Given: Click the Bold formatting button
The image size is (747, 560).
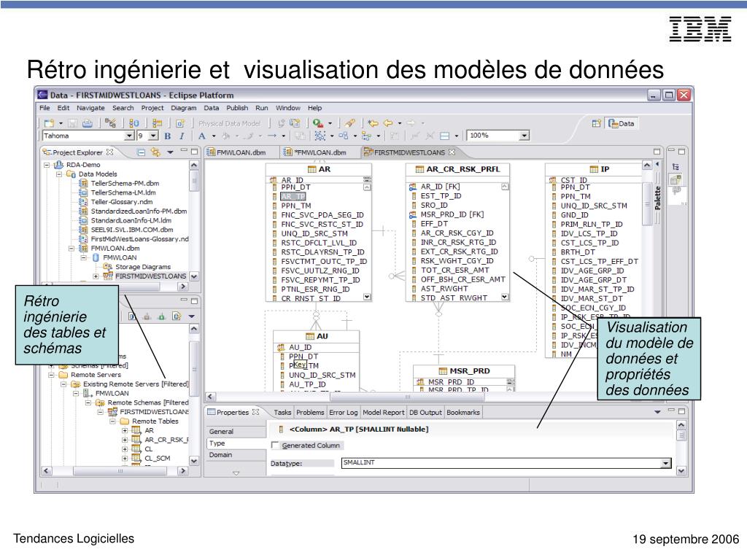Looking at the screenshot, I should tap(167, 136).
